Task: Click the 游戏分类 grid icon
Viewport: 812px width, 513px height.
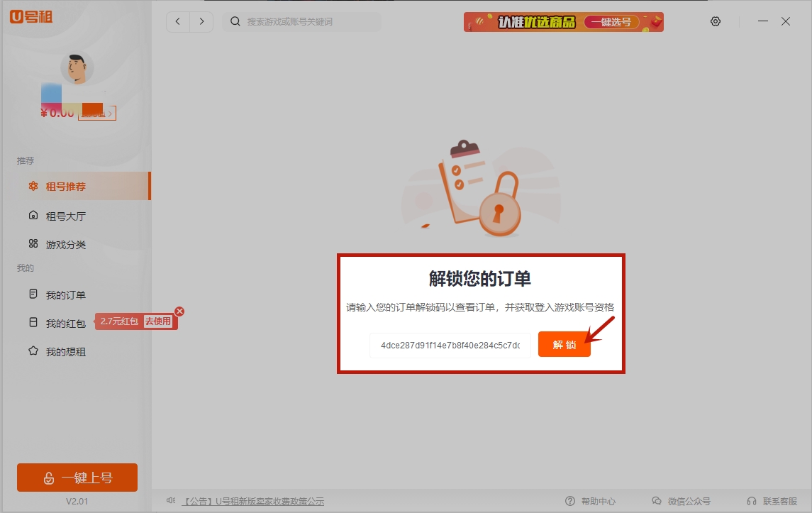Action: tap(32, 244)
